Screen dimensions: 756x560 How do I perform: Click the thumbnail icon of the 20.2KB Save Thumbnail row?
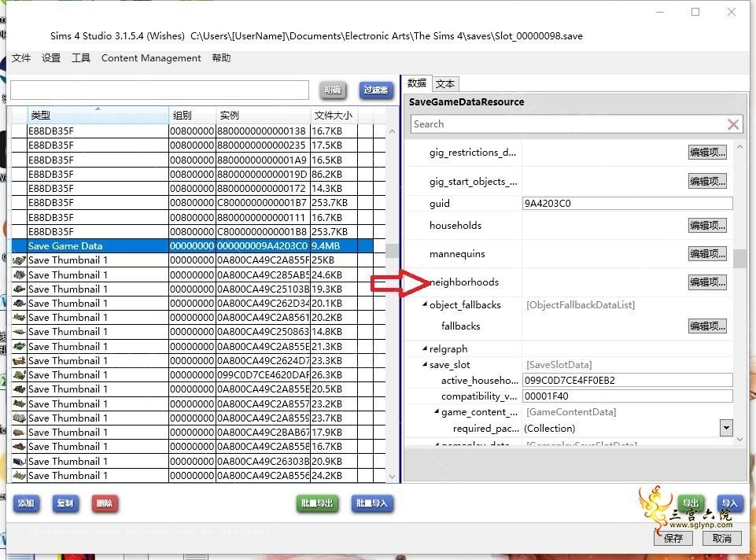19,318
